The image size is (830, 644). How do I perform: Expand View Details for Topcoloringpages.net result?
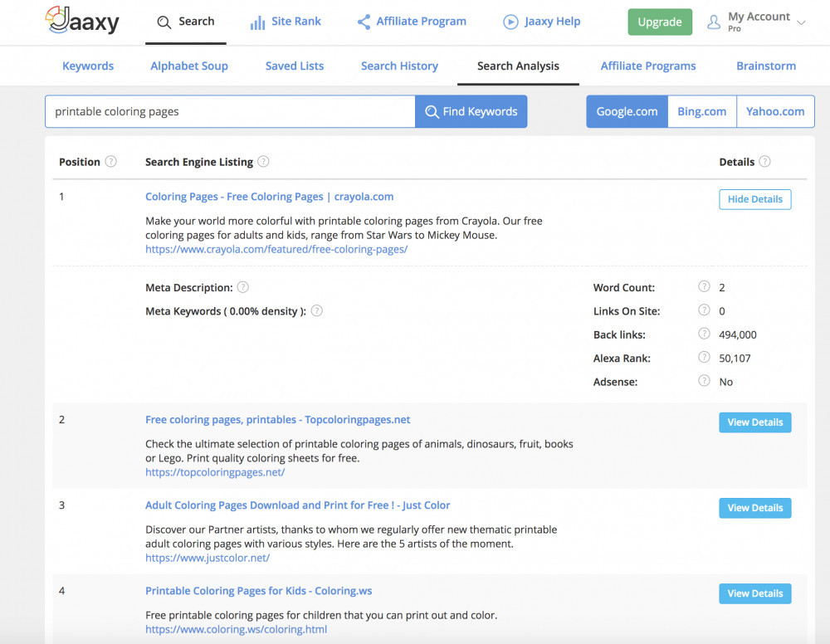754,422
